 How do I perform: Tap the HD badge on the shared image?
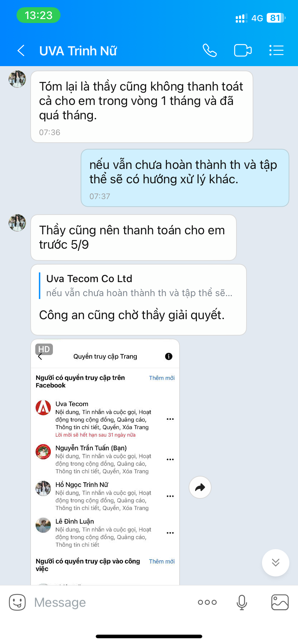(x=44, y=349)
